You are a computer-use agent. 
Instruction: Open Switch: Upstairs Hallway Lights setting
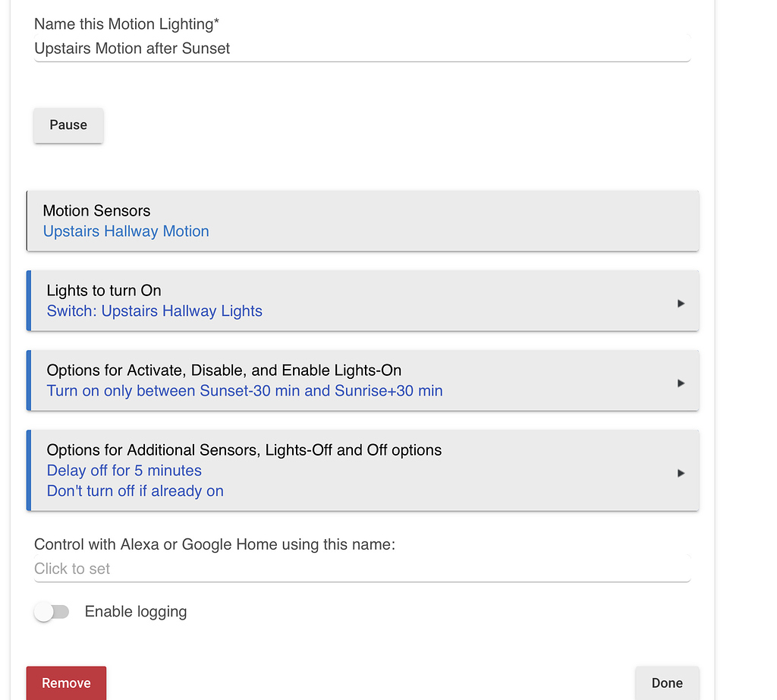[x=155, y=311]
